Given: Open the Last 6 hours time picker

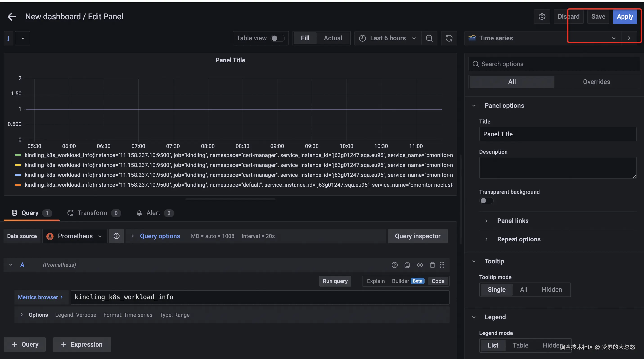Looking at the screenshot, I should [387, 38].
